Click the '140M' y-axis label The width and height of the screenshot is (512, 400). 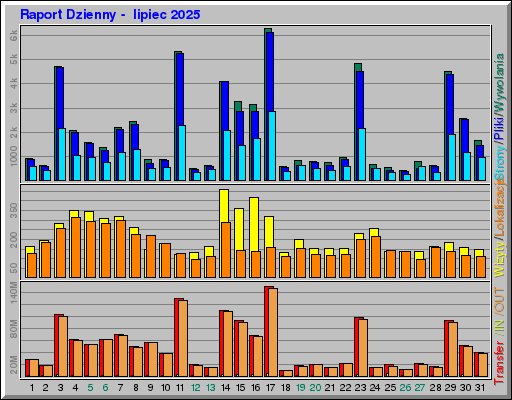pos(14,293)
